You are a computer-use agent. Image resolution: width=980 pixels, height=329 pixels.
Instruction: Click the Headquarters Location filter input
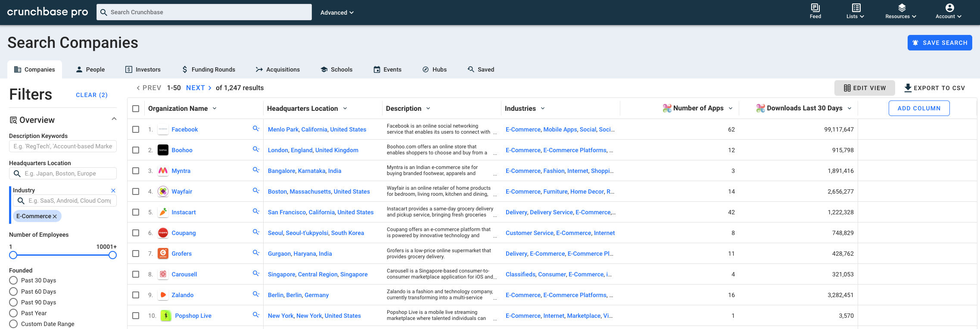pyautogui.click(x=63, y=173)
